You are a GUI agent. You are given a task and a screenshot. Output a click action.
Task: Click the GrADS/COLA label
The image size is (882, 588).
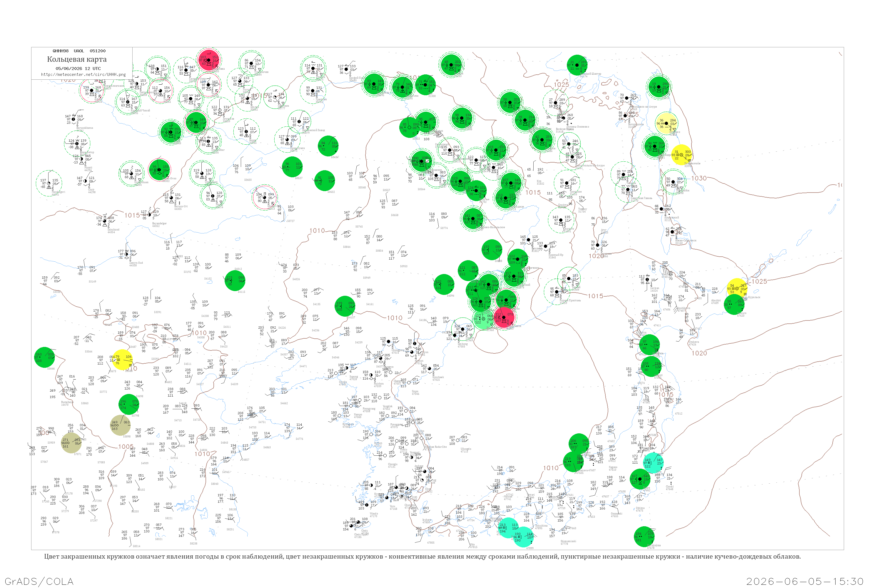click(x=39, y=581)
